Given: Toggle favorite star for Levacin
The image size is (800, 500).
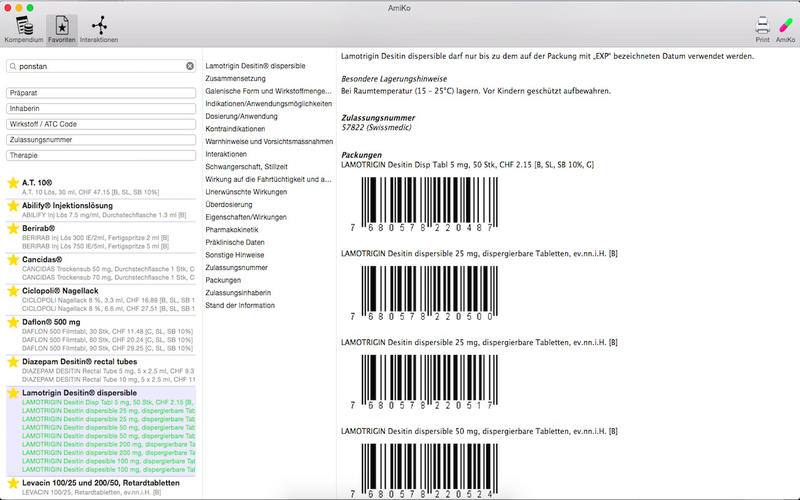Looking at the screenshot, I should coord(13,483).
